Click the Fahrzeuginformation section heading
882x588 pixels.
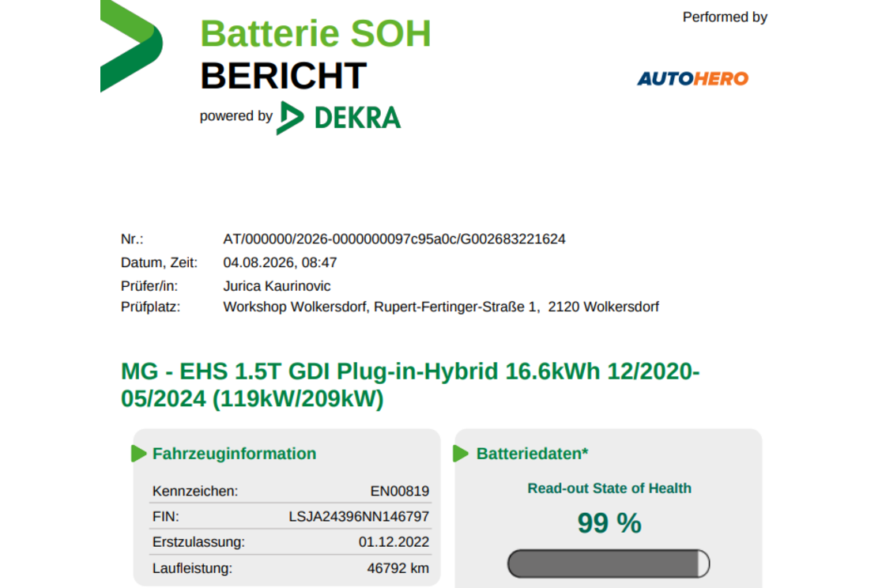coord(234,454)
